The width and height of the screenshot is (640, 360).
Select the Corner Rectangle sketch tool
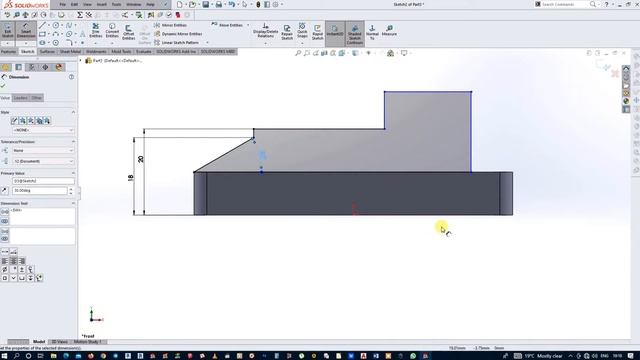click(42, 34)
